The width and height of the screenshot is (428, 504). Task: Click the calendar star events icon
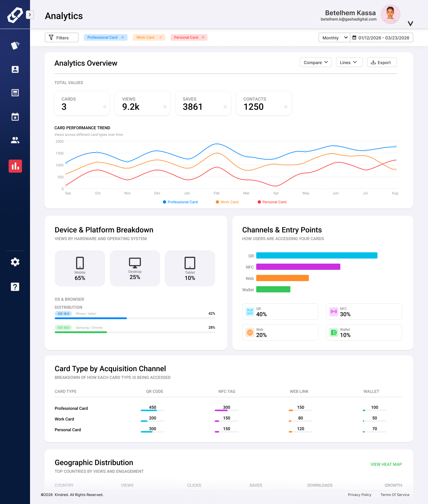[15, 117]
